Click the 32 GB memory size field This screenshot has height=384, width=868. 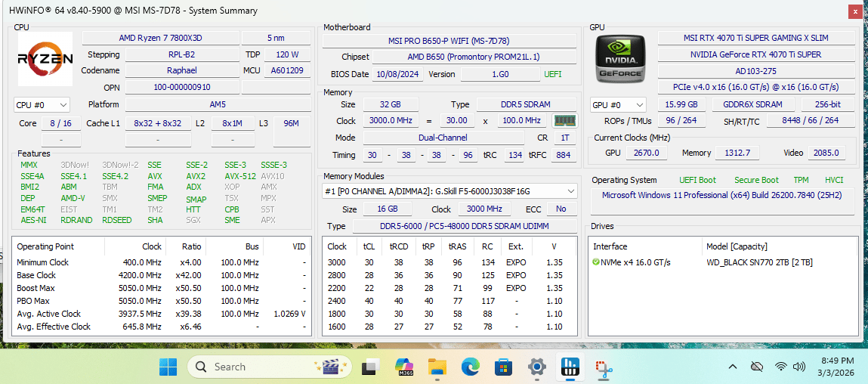(391, 104)
